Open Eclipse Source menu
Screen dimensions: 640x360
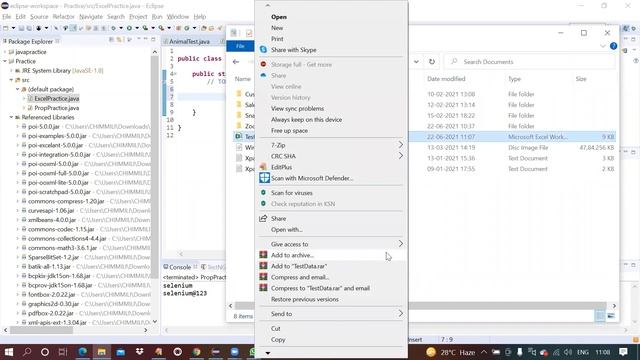pos(39,17)
